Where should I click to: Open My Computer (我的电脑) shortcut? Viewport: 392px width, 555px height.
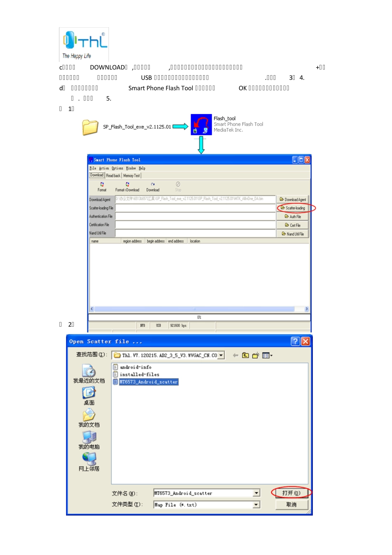[89, 440]
